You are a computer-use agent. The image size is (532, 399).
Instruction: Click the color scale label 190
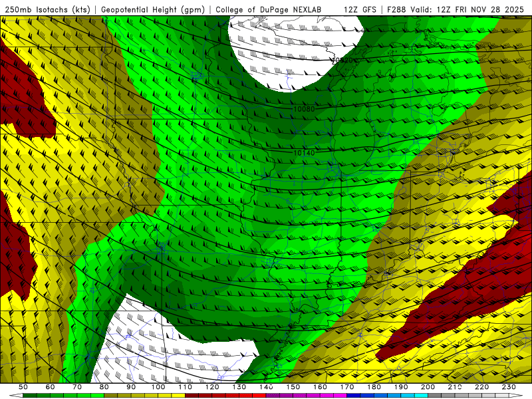401,387
